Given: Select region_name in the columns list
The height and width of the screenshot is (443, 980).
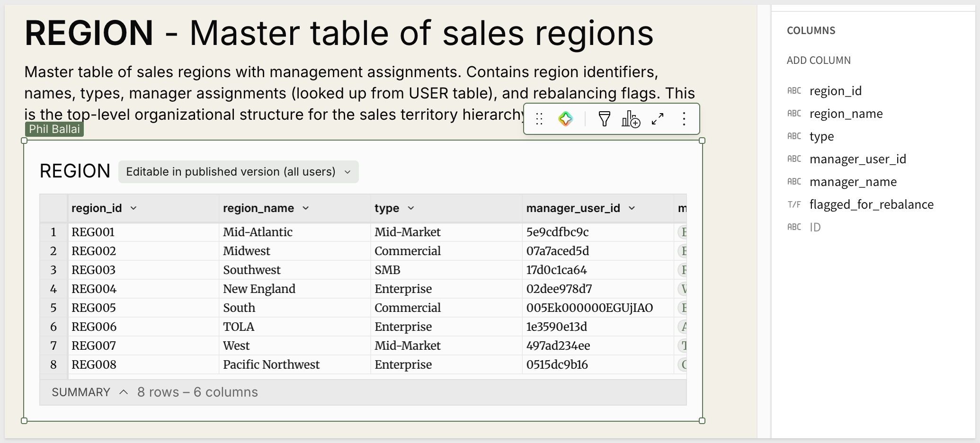Looking at the screenshot, I should 846,114.
